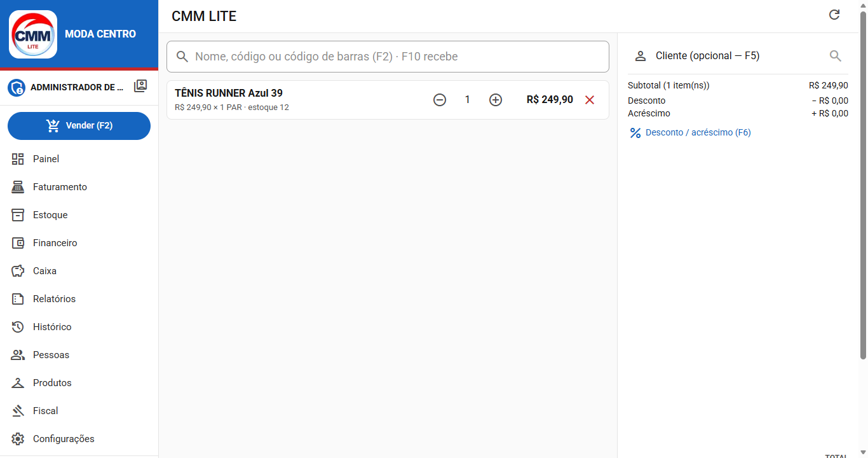Screen dimensions: 868x458
Task: Click the Cliente (opcional — F5) field
Action: [738, 56]
